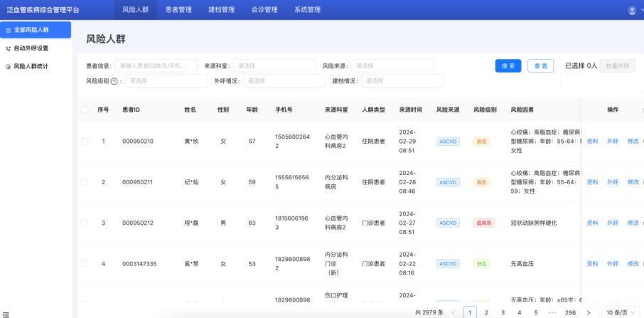
Task: Click the 高危 tag for 黄*欣
Action: click(x=481, y=142)
